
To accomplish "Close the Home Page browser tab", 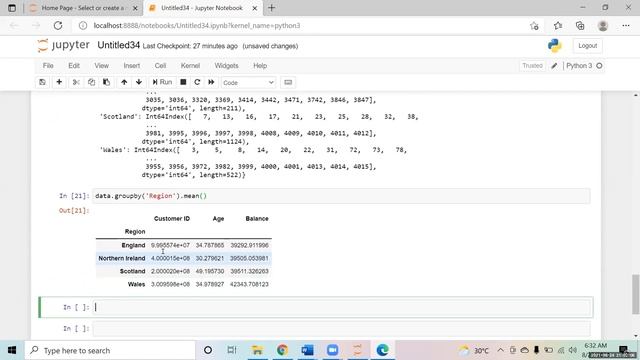I will click(x=135, y=8).
